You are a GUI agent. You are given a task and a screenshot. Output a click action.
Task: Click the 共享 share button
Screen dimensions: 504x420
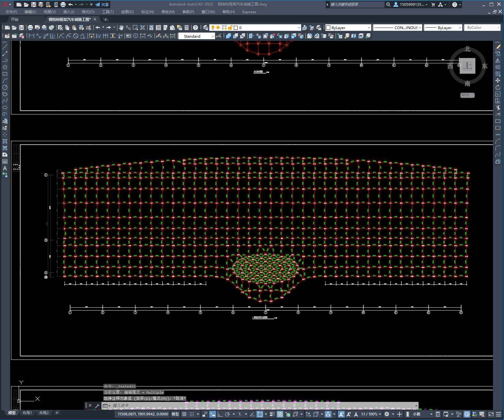point(102,5)
